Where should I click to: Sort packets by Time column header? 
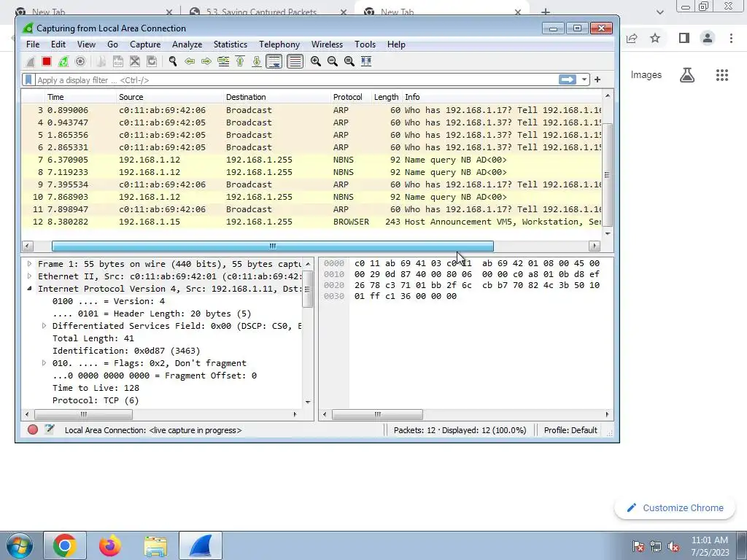[80, 97]
